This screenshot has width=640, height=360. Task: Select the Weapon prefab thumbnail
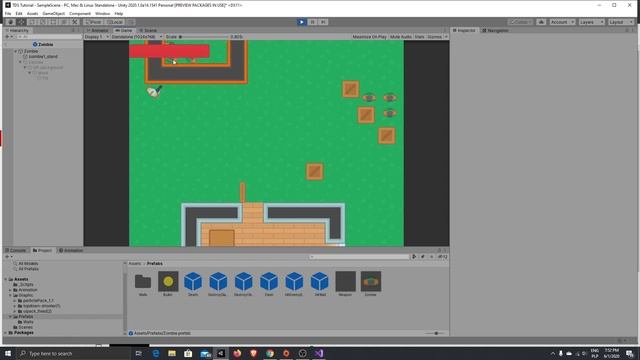pyautogui.click(x=345, y=281)
